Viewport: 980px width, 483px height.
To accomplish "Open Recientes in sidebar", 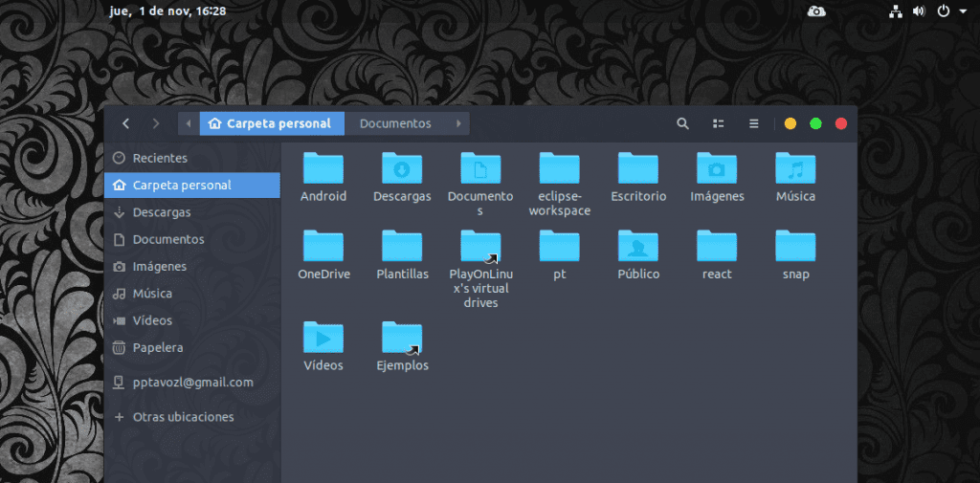I will [x=160, y=158].
